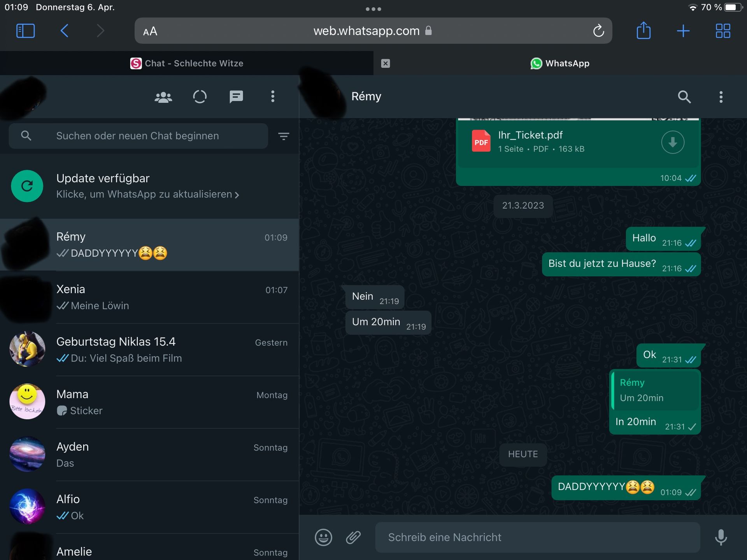Toggle the unread chats filter icon
The width and height of the screenshot is (747, 560).
pos(284,136)
